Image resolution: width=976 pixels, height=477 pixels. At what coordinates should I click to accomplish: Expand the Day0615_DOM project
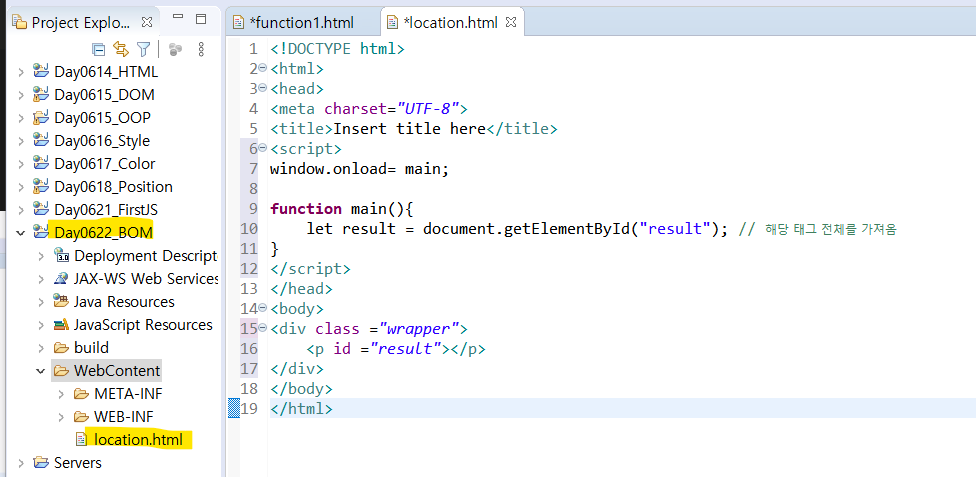point(21,95)
